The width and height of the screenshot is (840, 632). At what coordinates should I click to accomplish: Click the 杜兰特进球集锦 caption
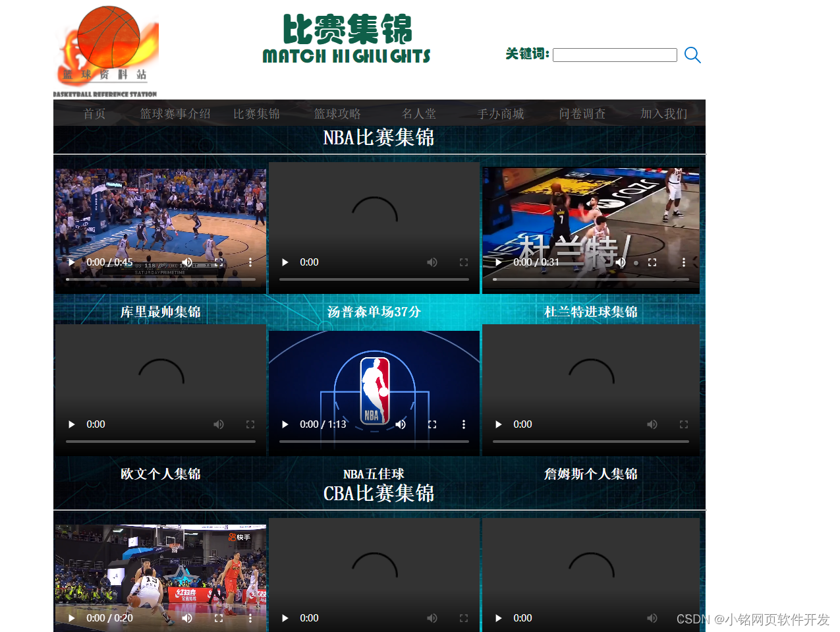(591, 312)
